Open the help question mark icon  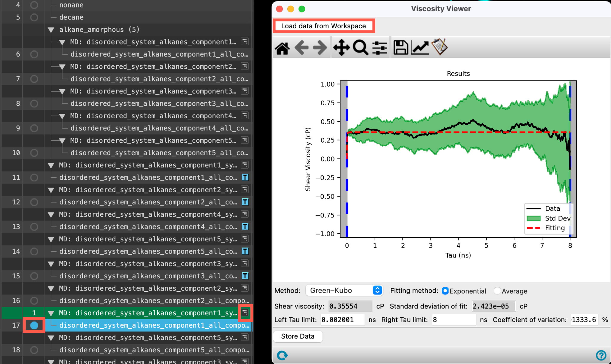click(x=601, y=355)
